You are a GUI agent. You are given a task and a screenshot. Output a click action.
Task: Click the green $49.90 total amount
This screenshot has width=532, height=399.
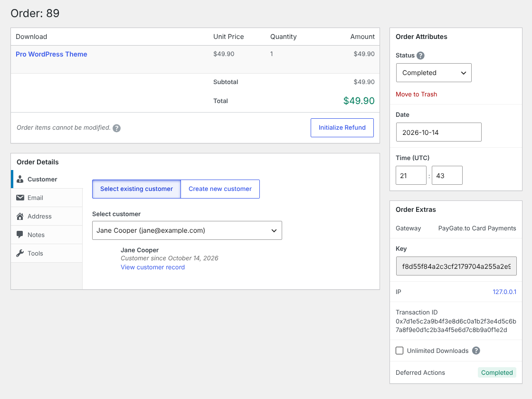[359, 101]
